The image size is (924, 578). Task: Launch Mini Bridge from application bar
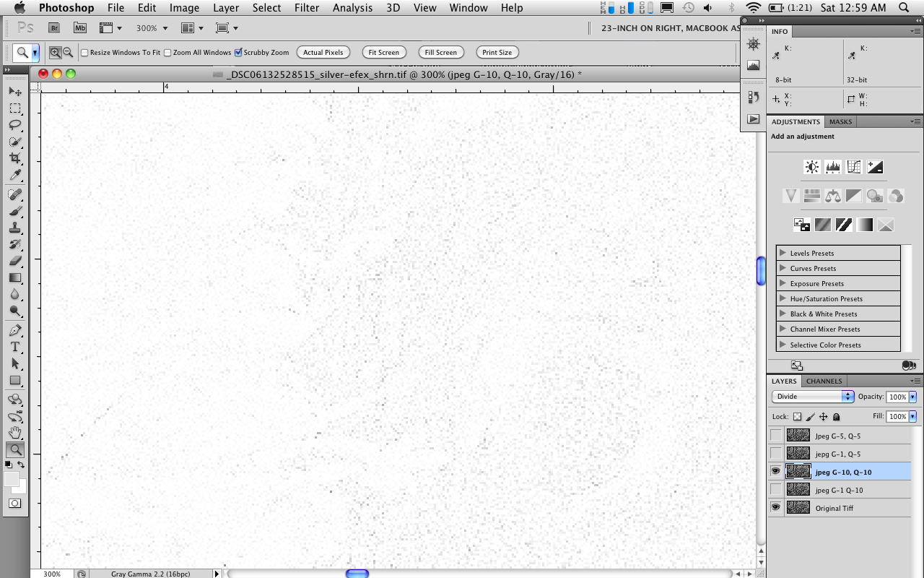(80, 27)
